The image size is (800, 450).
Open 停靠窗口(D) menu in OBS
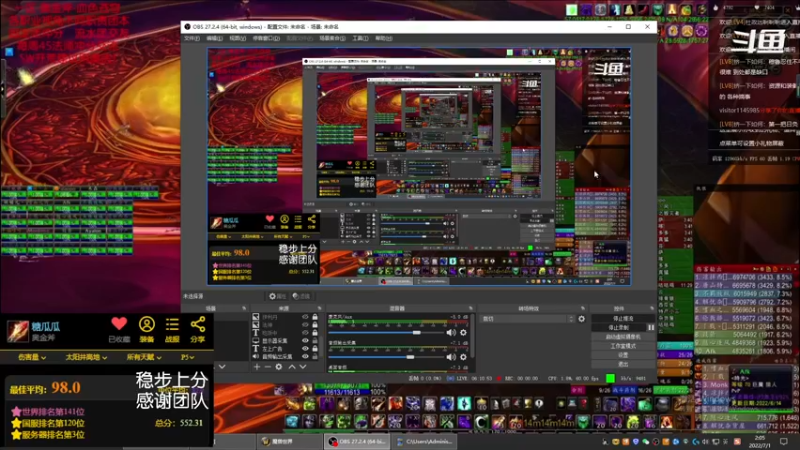(266, 38)
